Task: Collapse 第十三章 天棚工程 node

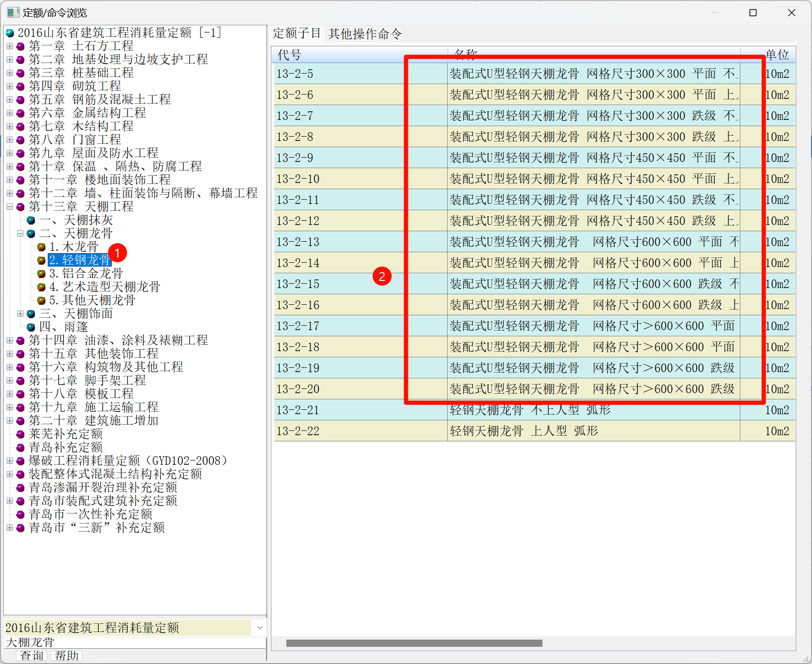Action: 10,207
